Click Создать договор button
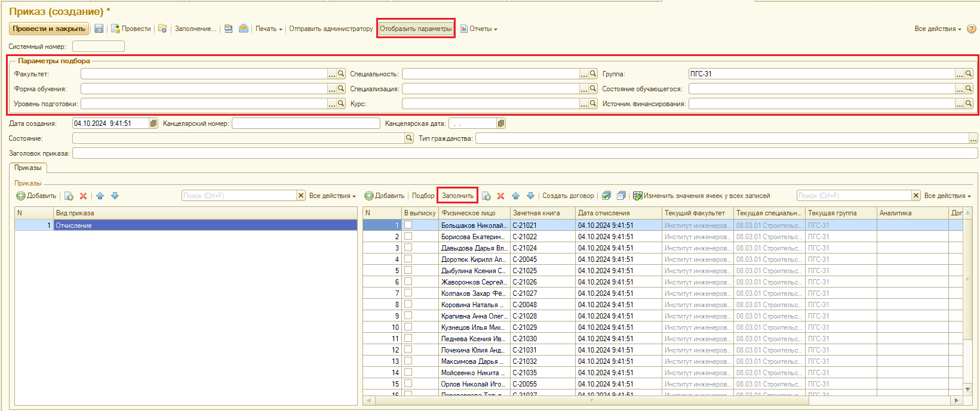The height and width of the screenshot is (411, 980). (x=568, y=196)
